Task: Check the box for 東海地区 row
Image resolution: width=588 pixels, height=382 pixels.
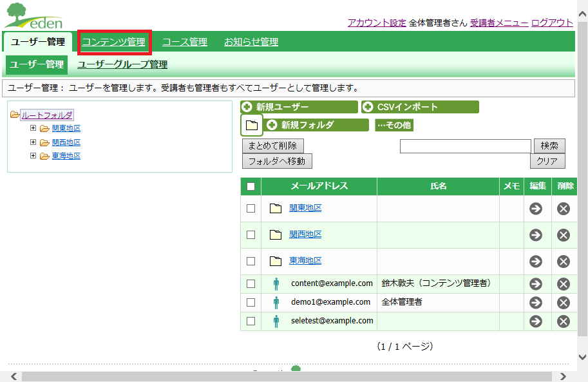Action: pos(251,261)
